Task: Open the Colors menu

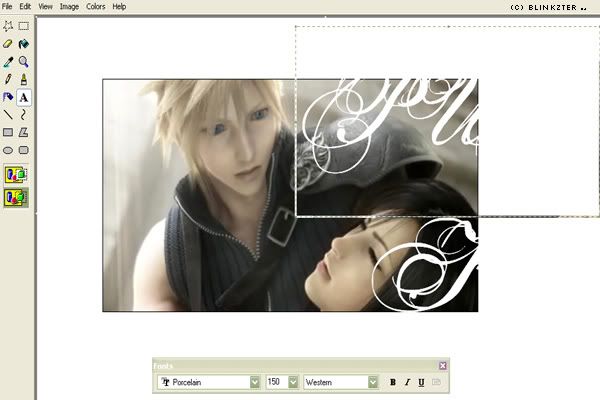Action: point(96,7)
